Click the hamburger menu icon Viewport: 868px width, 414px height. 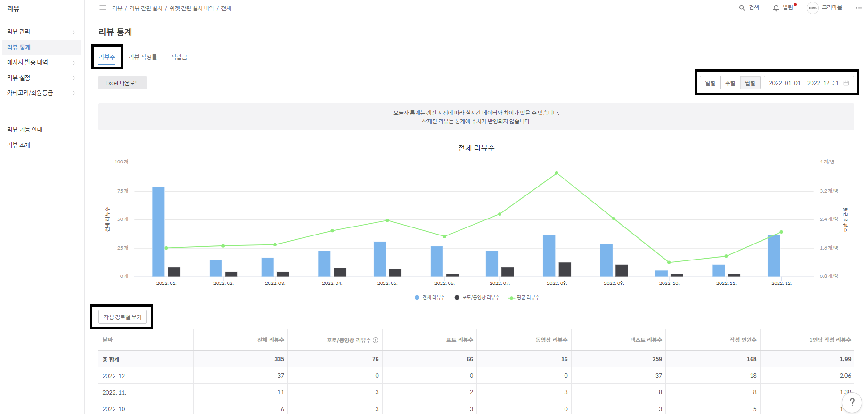103,8
